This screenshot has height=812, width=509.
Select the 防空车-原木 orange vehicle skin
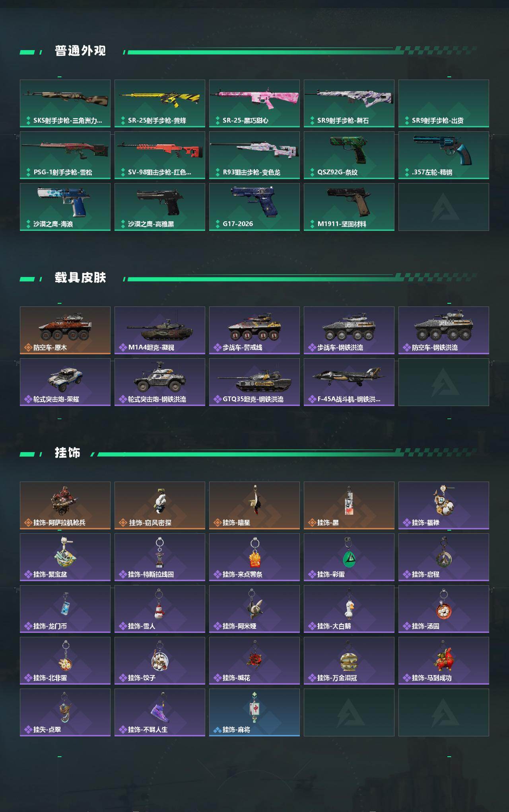(x=65, y=330)
